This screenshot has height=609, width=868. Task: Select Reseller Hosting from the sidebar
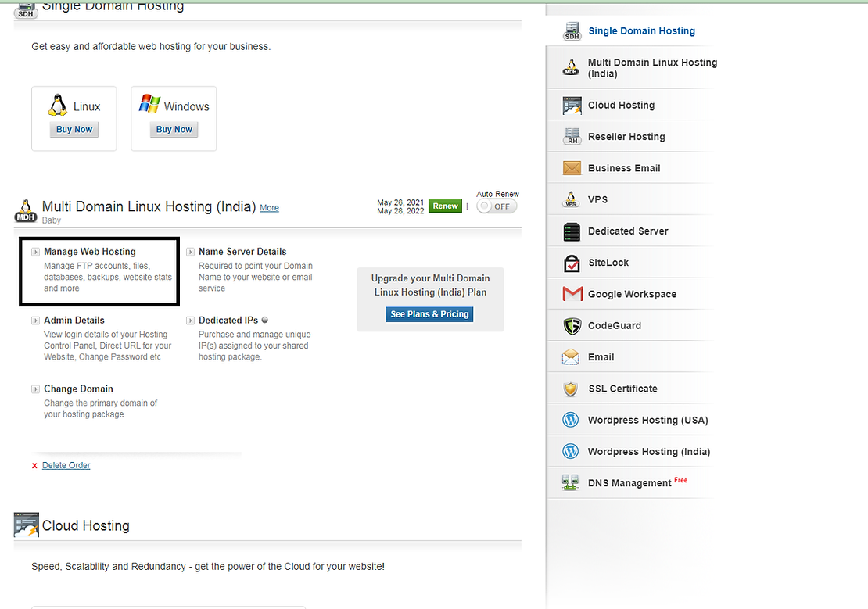[x=626, y=137]
